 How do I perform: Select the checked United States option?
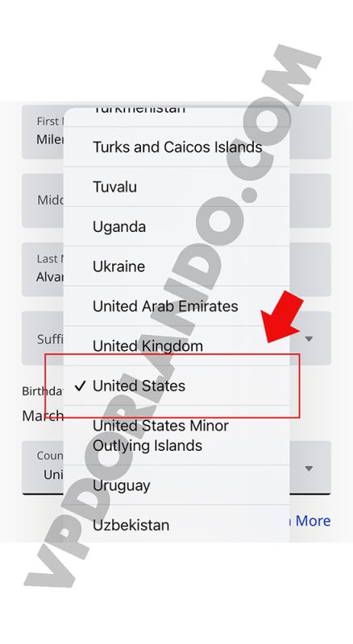click(176, 386)
